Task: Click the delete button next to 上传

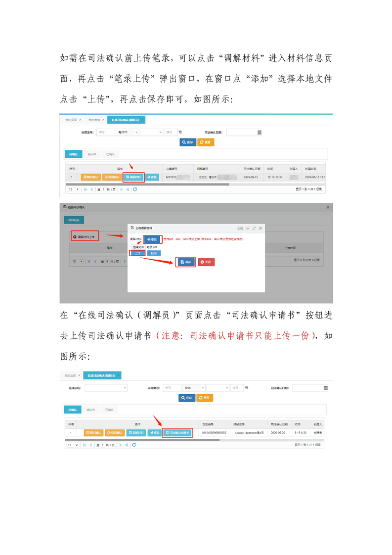Action: tap(154, 253)
